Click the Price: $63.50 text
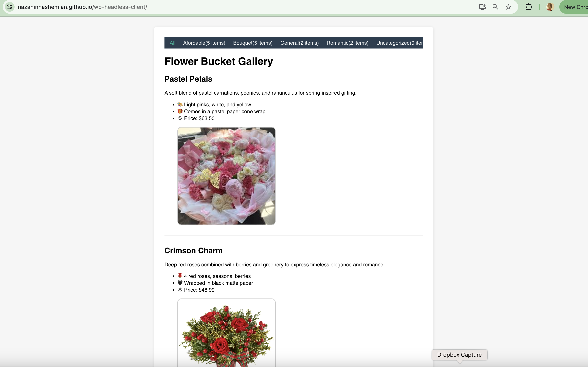Screen dimensions: 588x367 click(x=199, y=118)
